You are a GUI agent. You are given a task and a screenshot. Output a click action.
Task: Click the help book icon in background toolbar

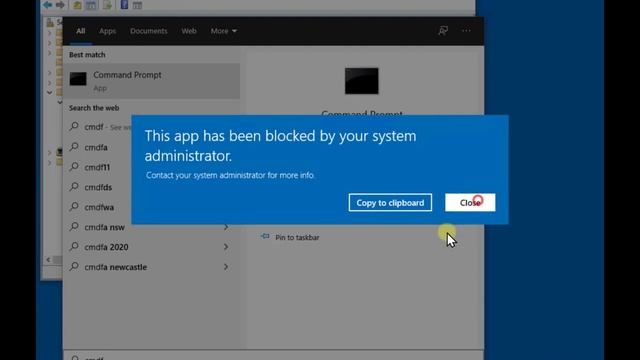click(x=124, y=5)
